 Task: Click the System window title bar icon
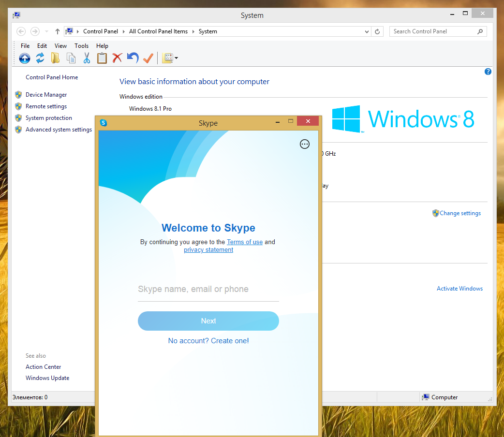(x=17, y=15)
